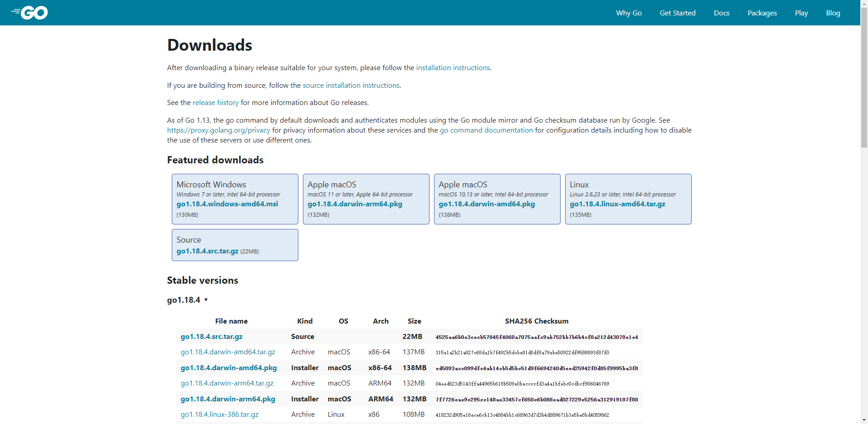Click go1.18.4.src.tar.gz in the table

coord(212,337)
